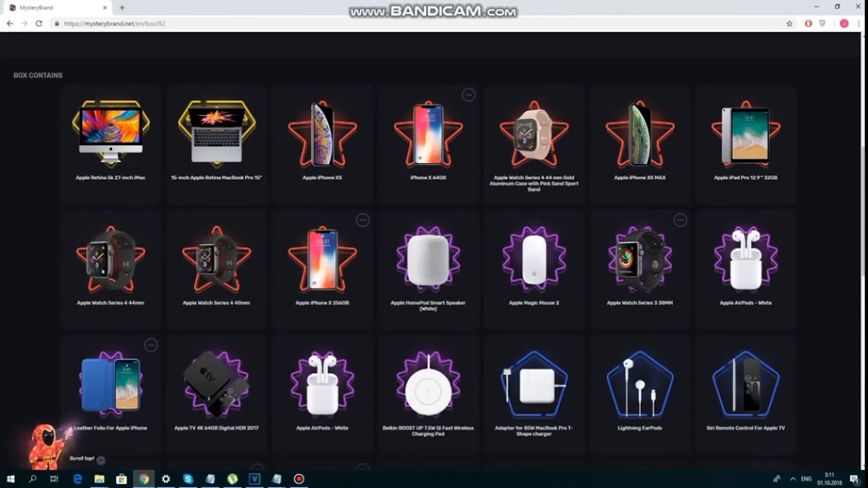Click the browser forward arrow
Screen dimensions: 868x488
[x=24, y=23]
